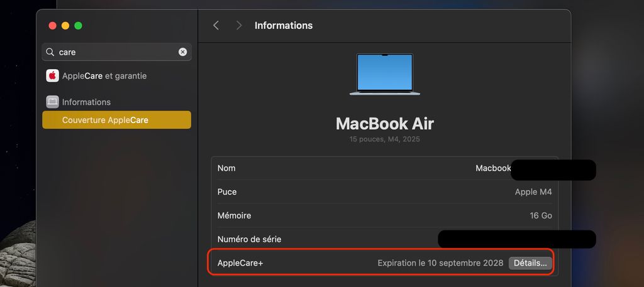Click the MacBook Air laptop image
Image resolution: width=644 pixels, height=287 pixels.
[384, 74]
